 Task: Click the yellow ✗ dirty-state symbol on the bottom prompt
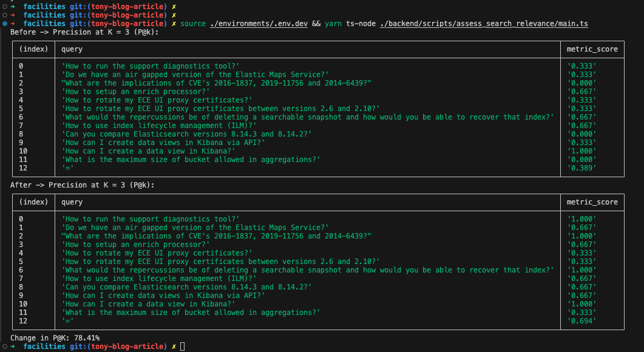pos(174,346)
